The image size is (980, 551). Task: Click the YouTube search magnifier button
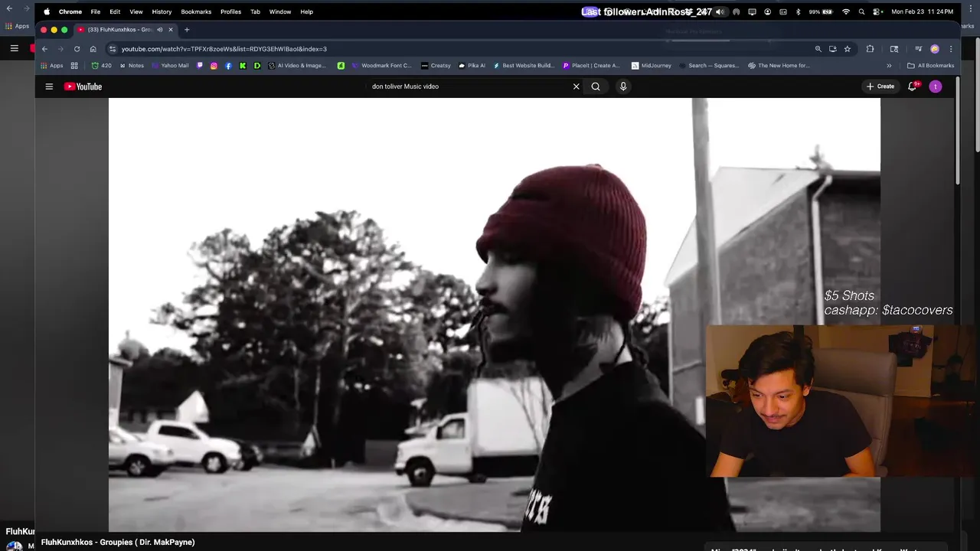(x=596, y=86)
